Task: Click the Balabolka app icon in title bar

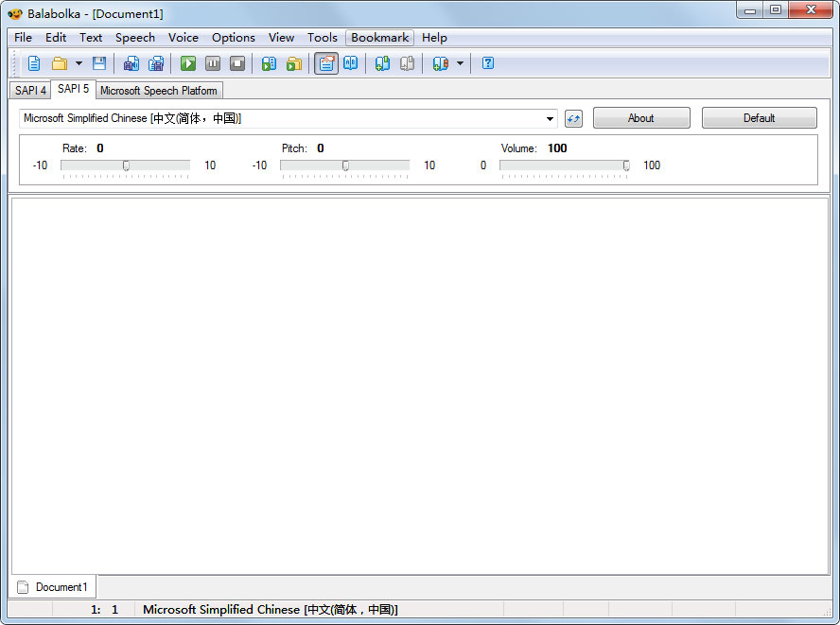Action: 15,13
